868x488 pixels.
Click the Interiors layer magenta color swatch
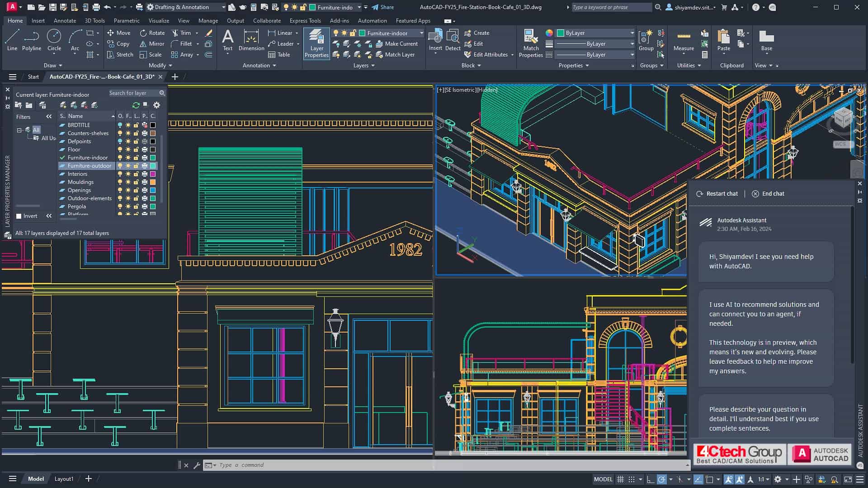coord(153,174)
